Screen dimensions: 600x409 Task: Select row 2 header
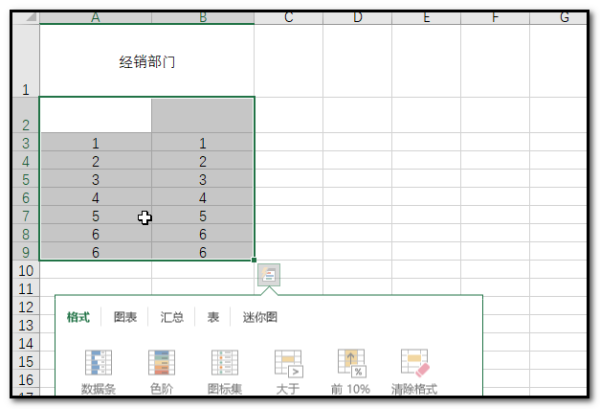(x=26, y=115)
